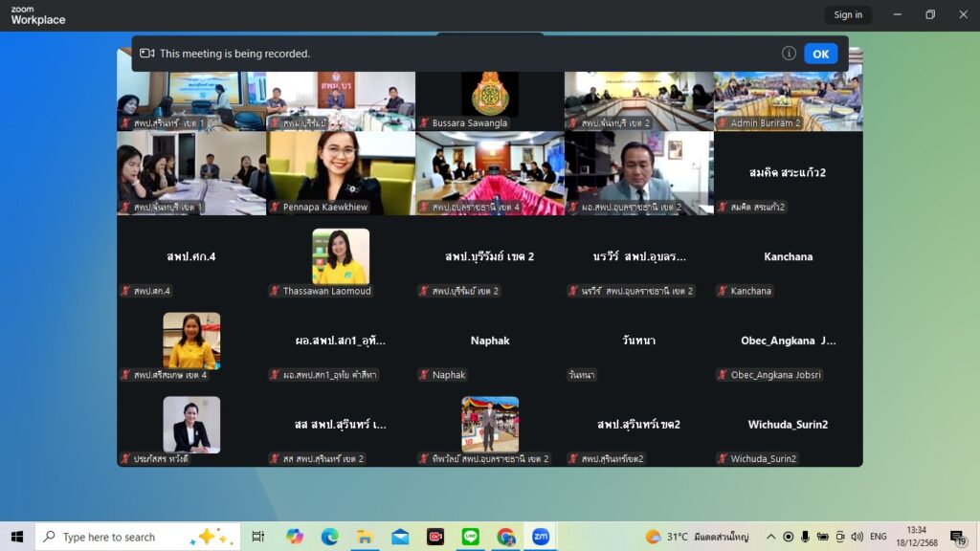
Task: Click muted mic icon beside Bussara Sawangla
Action: tap(424, 123)
